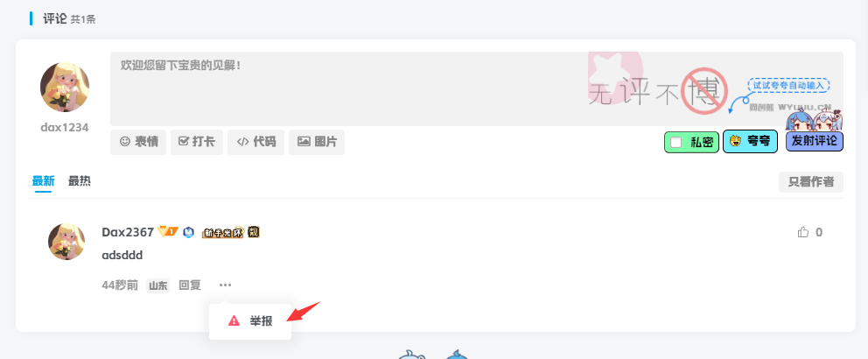Submit with the 发射评论 button

pyautogui.click(x=815, y=141)
